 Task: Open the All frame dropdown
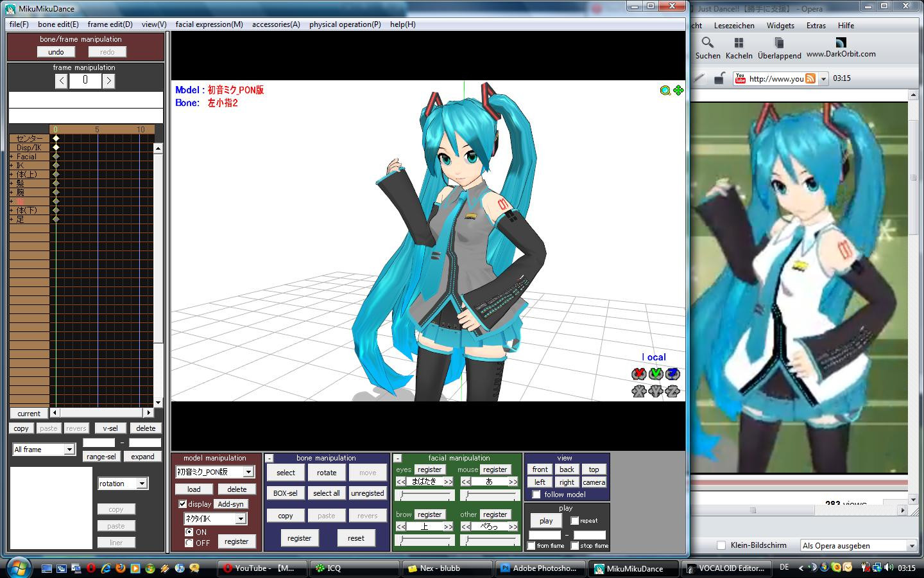coord(69,450)
